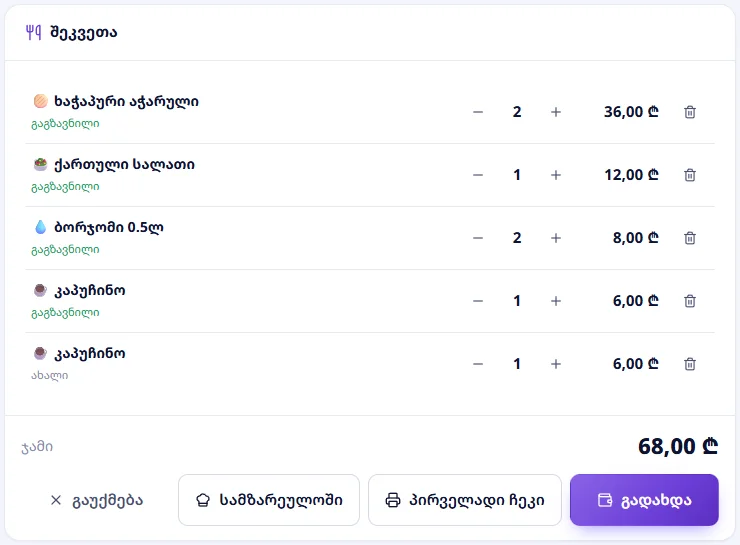Click the გადახდა payment button
Image resolution: width=740 pixels, height=545 pixels.
(644, 500)
